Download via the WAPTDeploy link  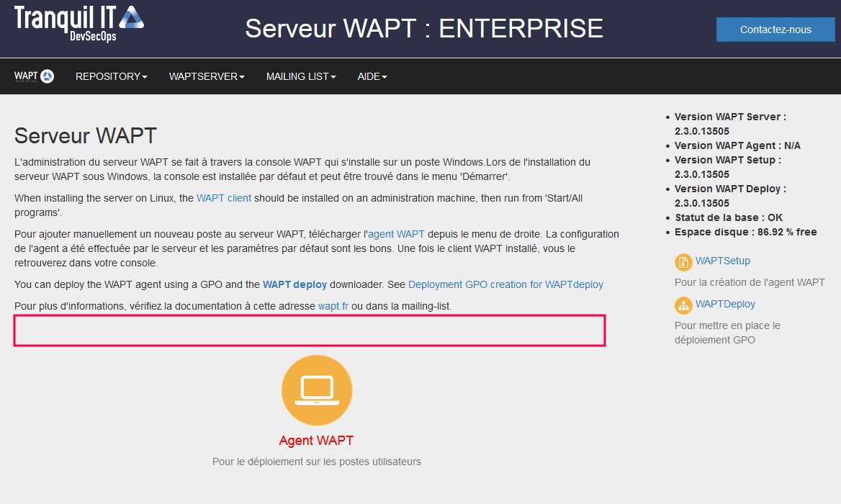725,304
